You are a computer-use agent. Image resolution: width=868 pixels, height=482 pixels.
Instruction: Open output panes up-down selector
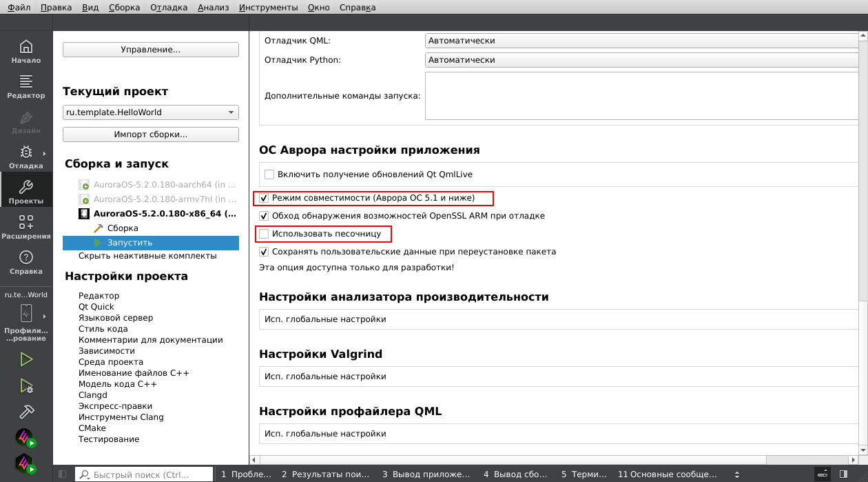(737, 474)
